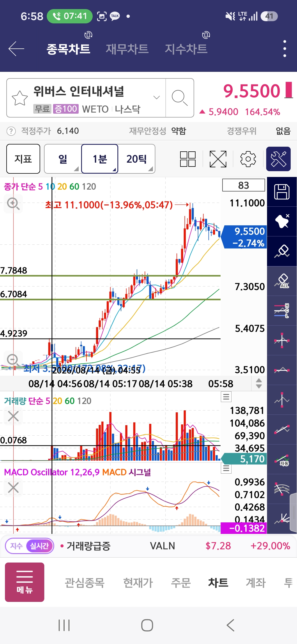This screenshot has height=644, width=297.
Task: Toggle drawing tools panel icon
Action: click(x=279, y=159)
